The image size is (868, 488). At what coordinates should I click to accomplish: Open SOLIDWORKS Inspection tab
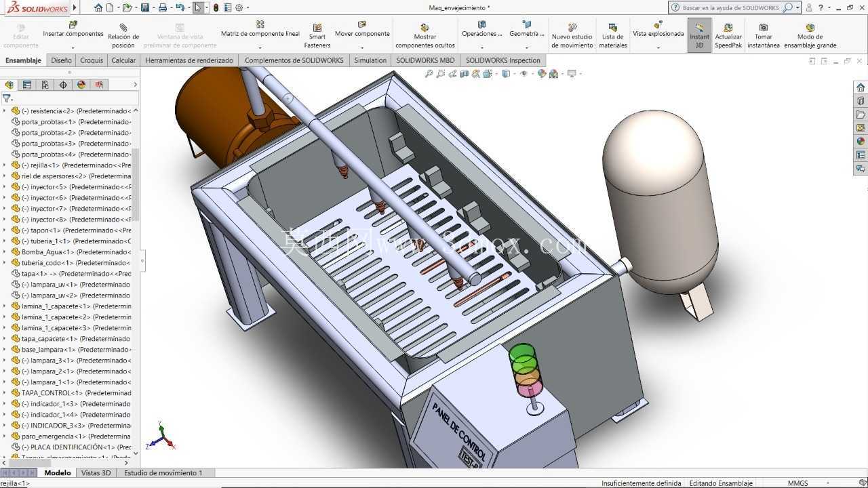503,60
